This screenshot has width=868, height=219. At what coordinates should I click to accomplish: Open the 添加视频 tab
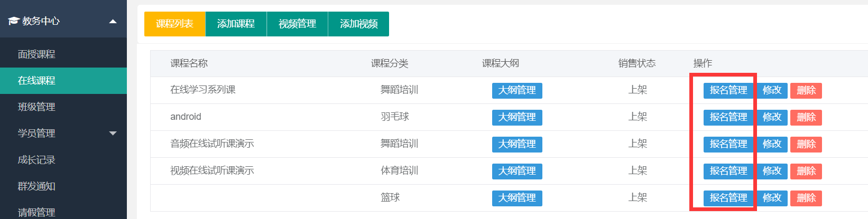tap(358, 24)
